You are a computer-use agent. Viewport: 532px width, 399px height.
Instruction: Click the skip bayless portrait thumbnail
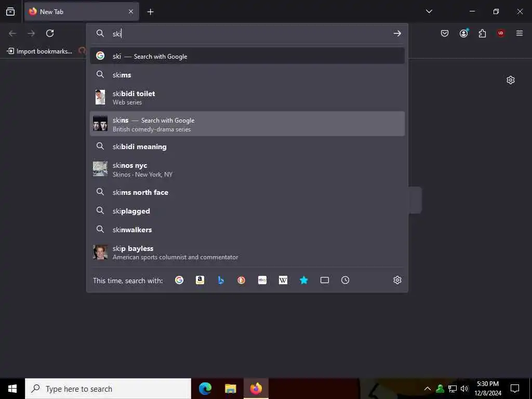click(100, 252)
